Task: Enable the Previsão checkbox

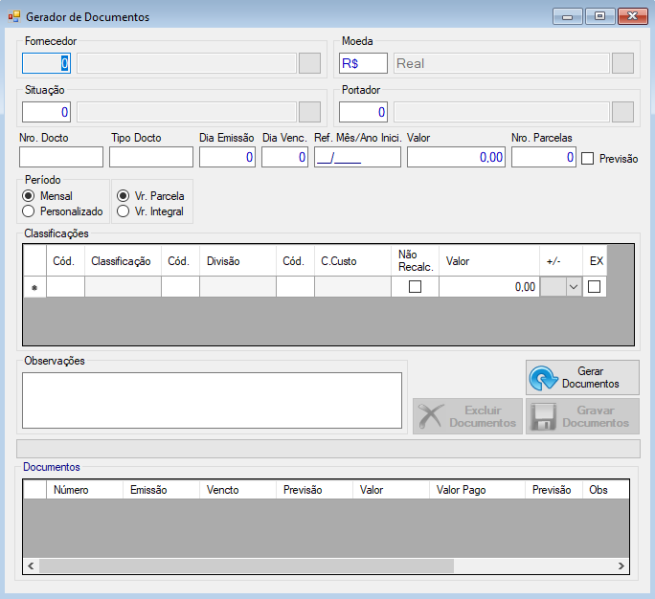Action: click(587, 159)
